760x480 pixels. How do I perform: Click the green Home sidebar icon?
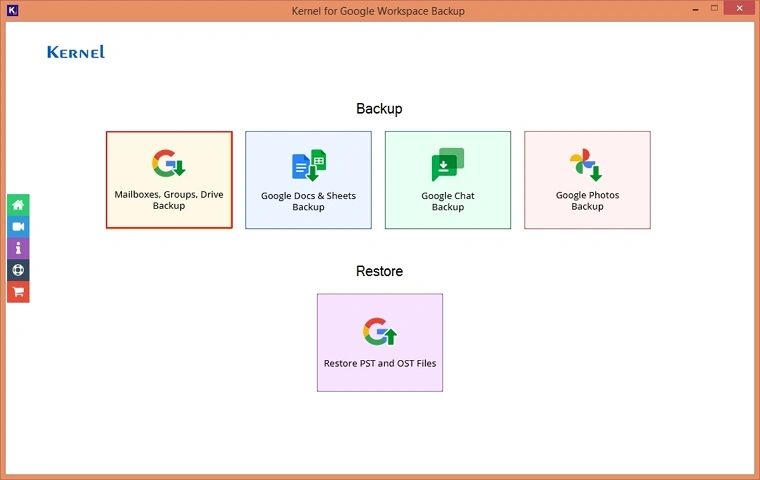tap(18, 205)
